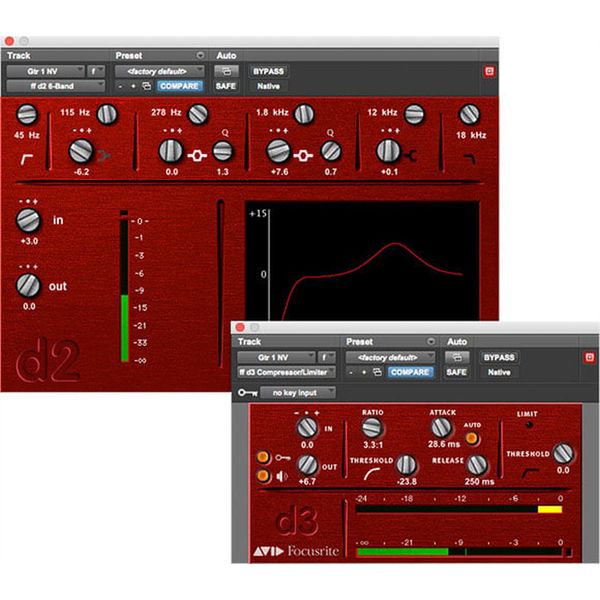Open the insert position f selector in d3
Viewport: 600px width, 600px height.
(x=327, y=357)
